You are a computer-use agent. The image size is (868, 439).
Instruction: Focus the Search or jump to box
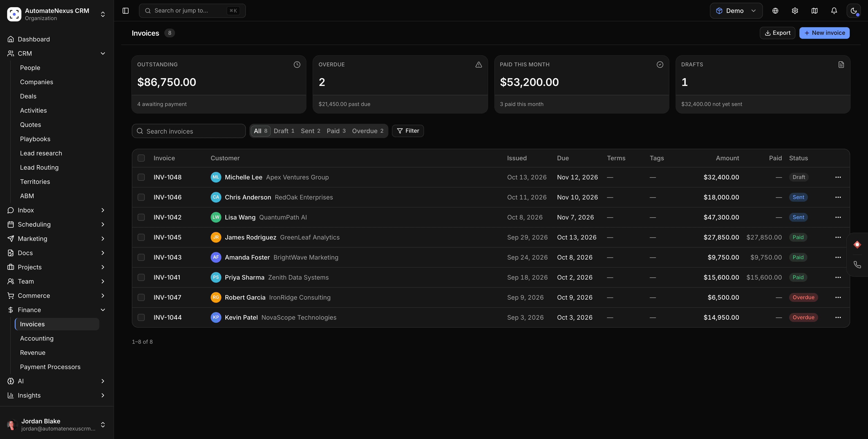point(192,11)
